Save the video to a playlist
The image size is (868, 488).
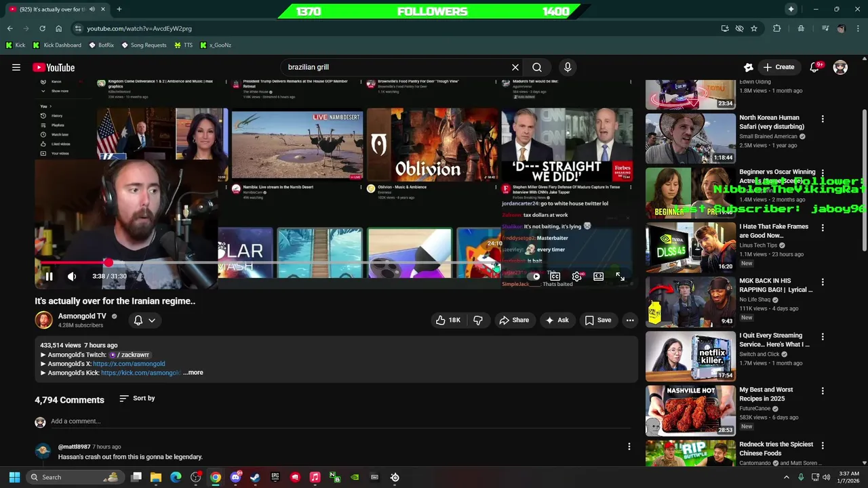598,320
